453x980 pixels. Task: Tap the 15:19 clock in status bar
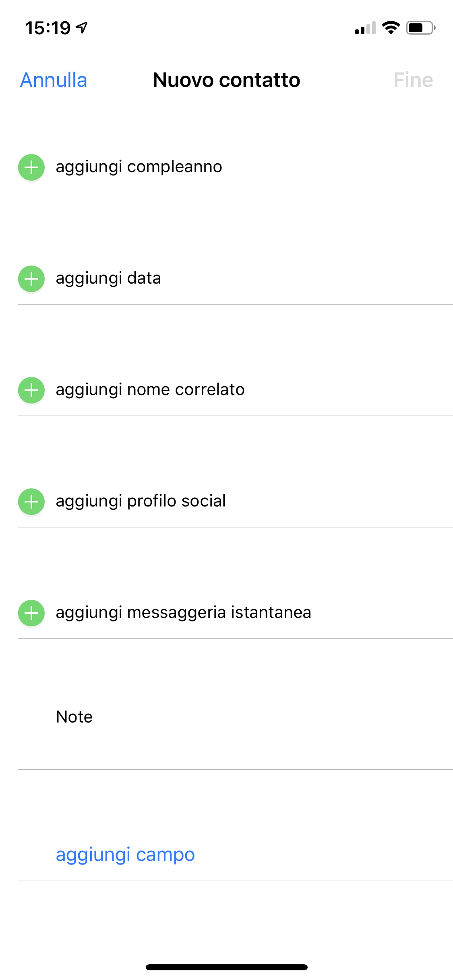[x=48, y=28]
